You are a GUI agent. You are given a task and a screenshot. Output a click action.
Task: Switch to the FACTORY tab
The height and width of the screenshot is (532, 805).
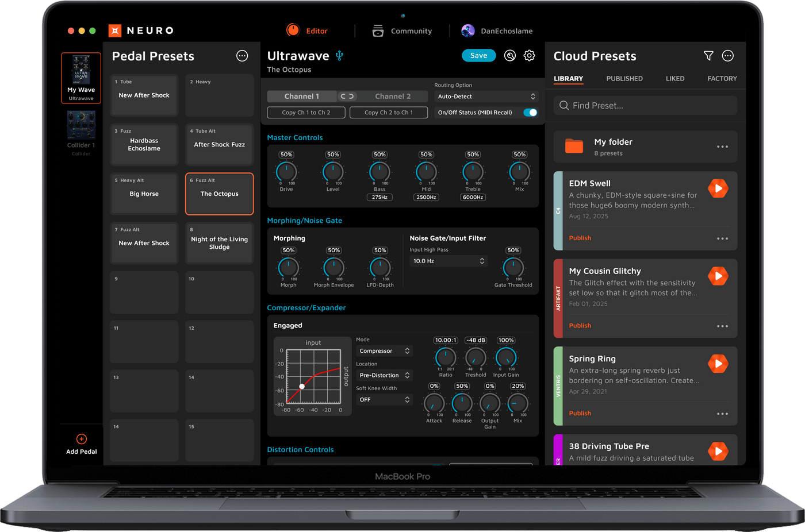click(x=722, y=79)
